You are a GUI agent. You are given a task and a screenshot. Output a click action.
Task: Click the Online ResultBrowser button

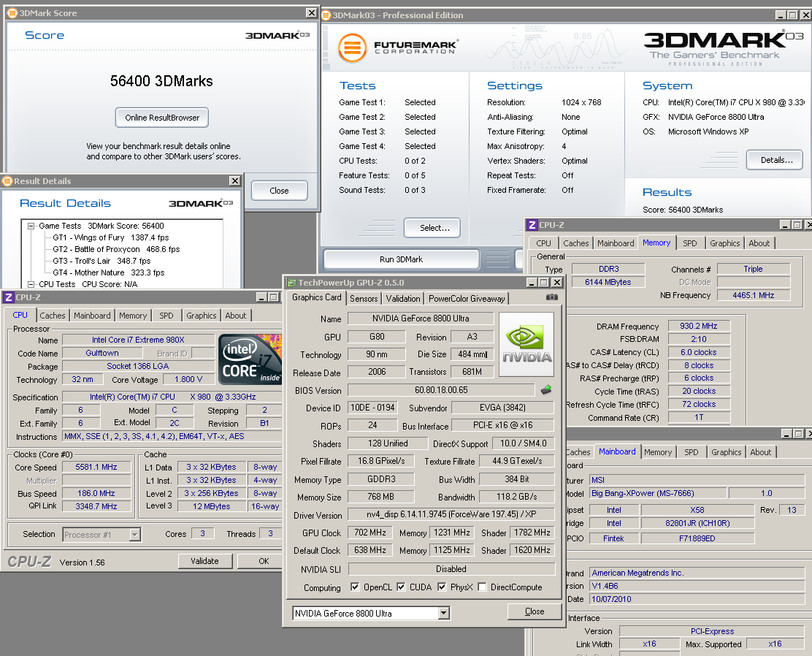162,118
